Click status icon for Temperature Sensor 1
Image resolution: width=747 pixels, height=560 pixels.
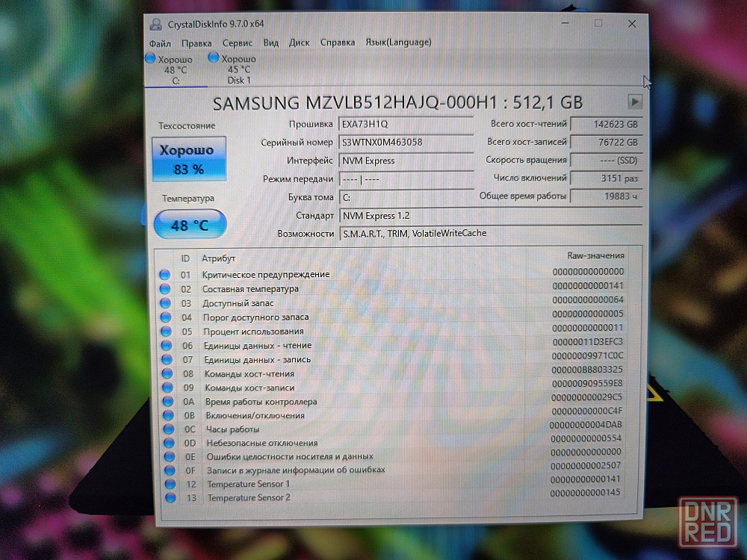tap(170, 485)
